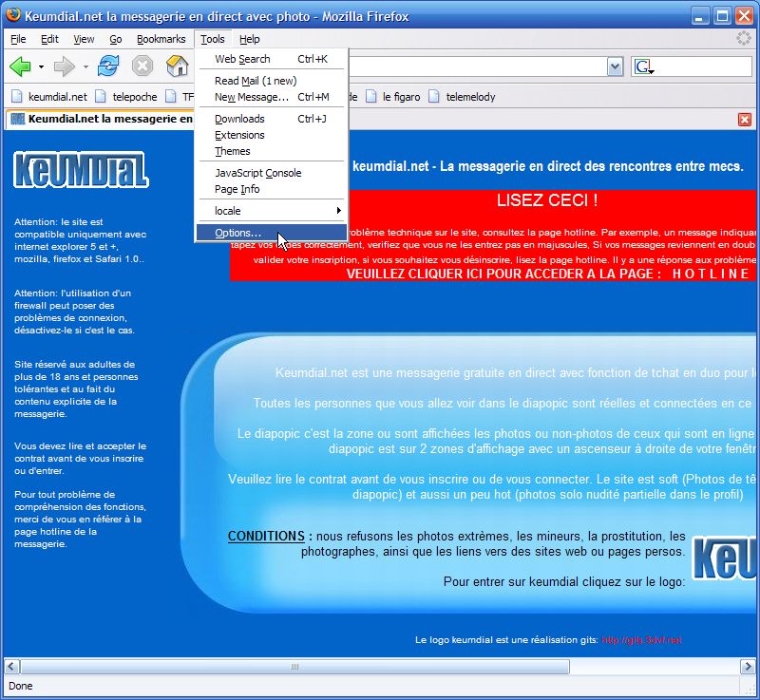Select Read Mail (1 new)
The width and height of the screenshot is (760, 700).
tap(272, 81)
